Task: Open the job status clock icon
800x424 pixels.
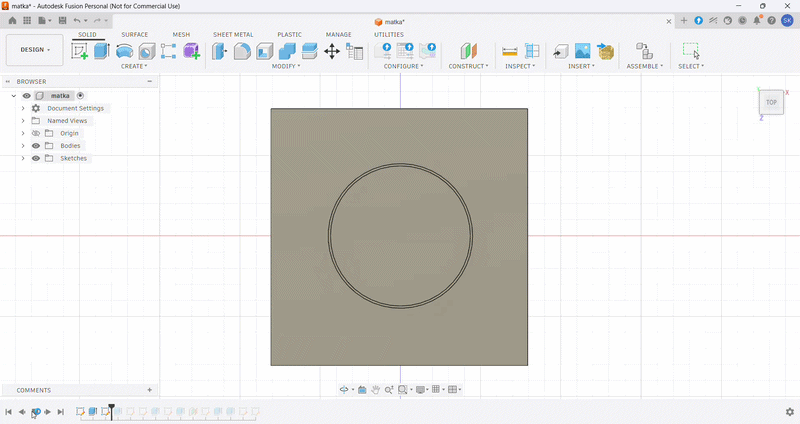Action: (x=742, y=20)
